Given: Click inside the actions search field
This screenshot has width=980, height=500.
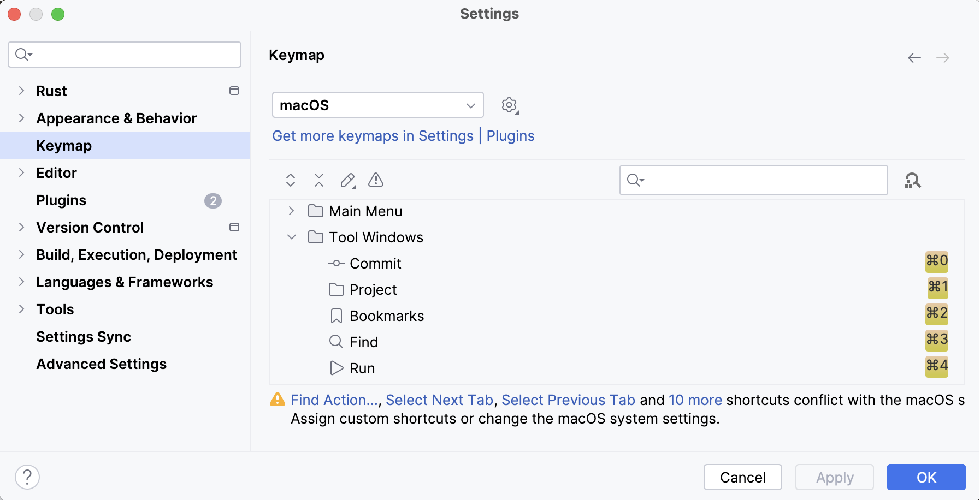Looking at the screenshot, I should 754,180.
